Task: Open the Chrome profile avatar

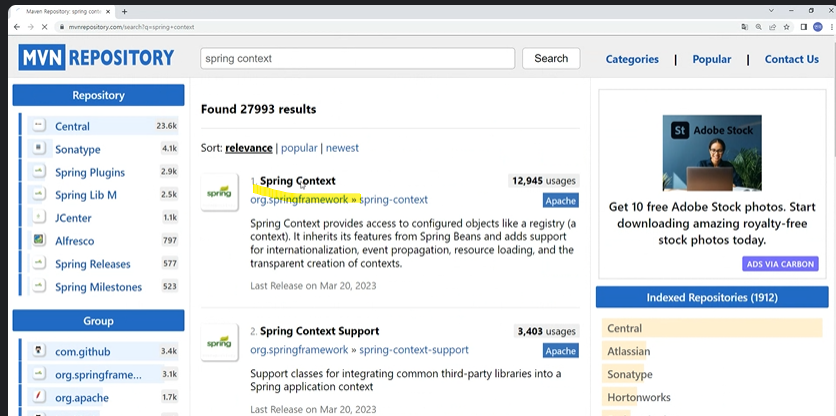Action: [817, 27]
